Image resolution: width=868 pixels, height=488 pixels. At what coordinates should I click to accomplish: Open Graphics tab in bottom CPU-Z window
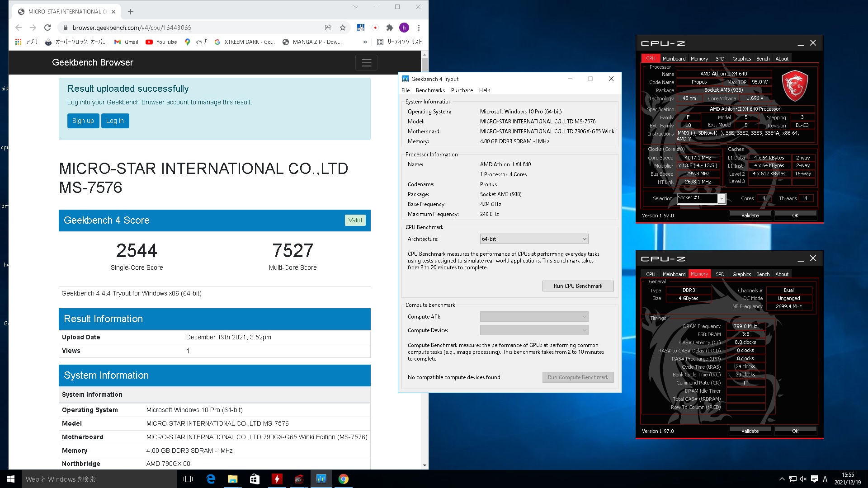[x=741, y=274]
